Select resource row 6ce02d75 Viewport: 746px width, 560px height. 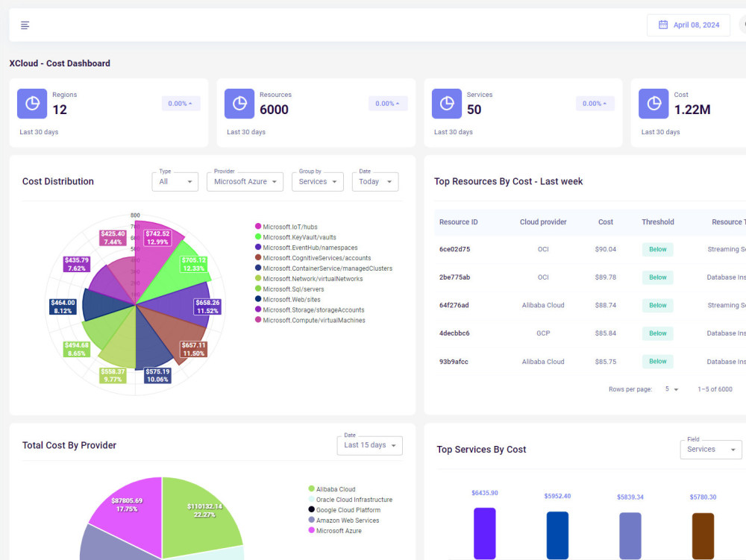point(590,250)
